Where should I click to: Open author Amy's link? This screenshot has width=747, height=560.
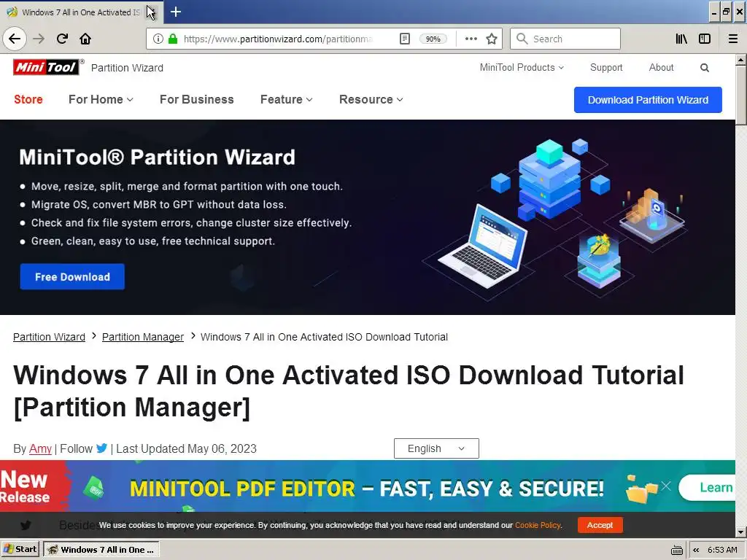coord(40,448)
